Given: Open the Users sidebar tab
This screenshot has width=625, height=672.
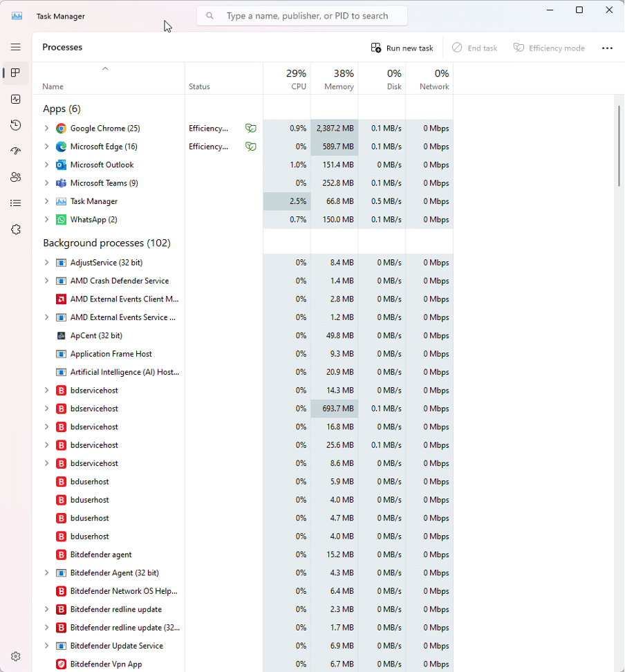Looking at the screenshot, I should coord(15,177).
